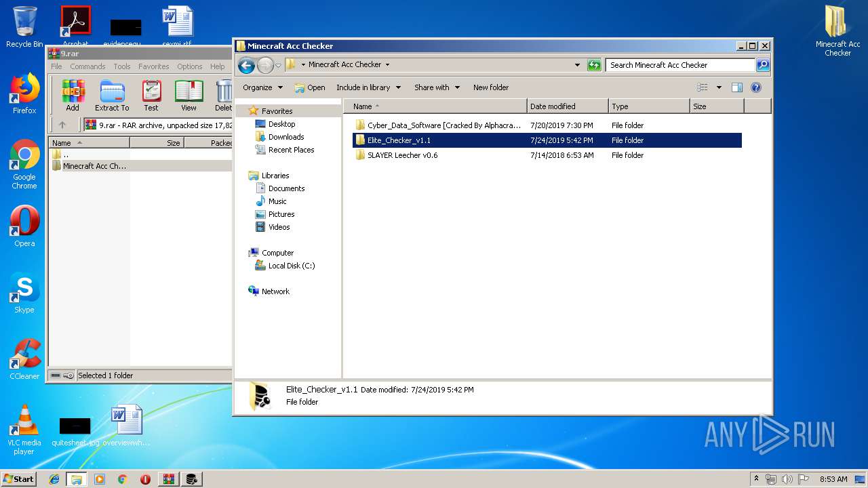Open the address bar history dropdown

click(577, 65)
